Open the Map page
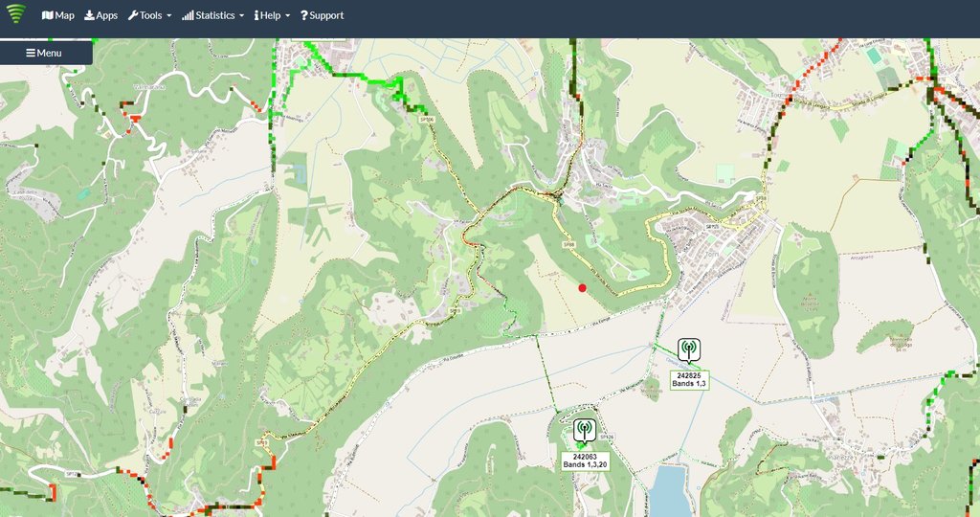 [58, 15]
